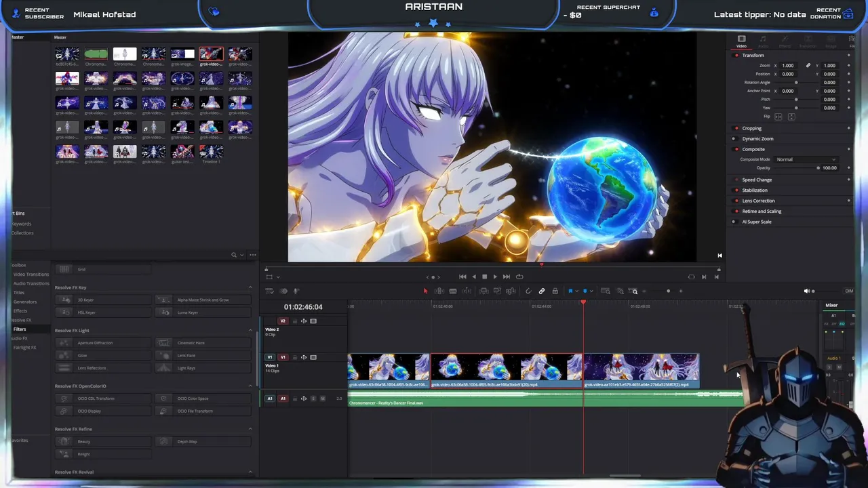Open the Video tab in Inspector
This screenshot has width=868, height=488.
(x=741, y=41)
